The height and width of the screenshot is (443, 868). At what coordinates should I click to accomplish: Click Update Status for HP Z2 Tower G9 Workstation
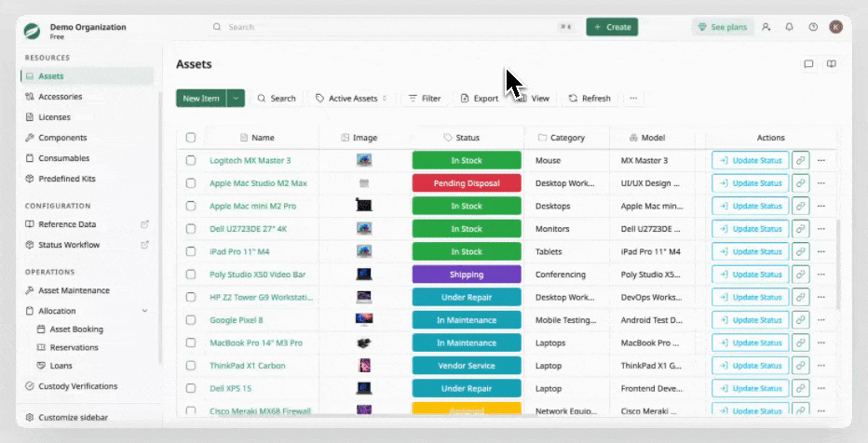tap(750, 297)
